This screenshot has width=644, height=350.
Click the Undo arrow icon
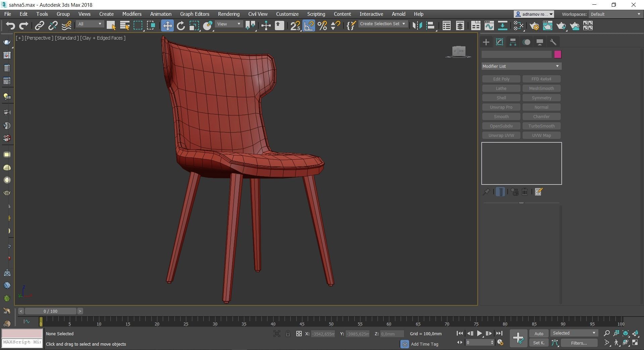[x=10, y=26]
